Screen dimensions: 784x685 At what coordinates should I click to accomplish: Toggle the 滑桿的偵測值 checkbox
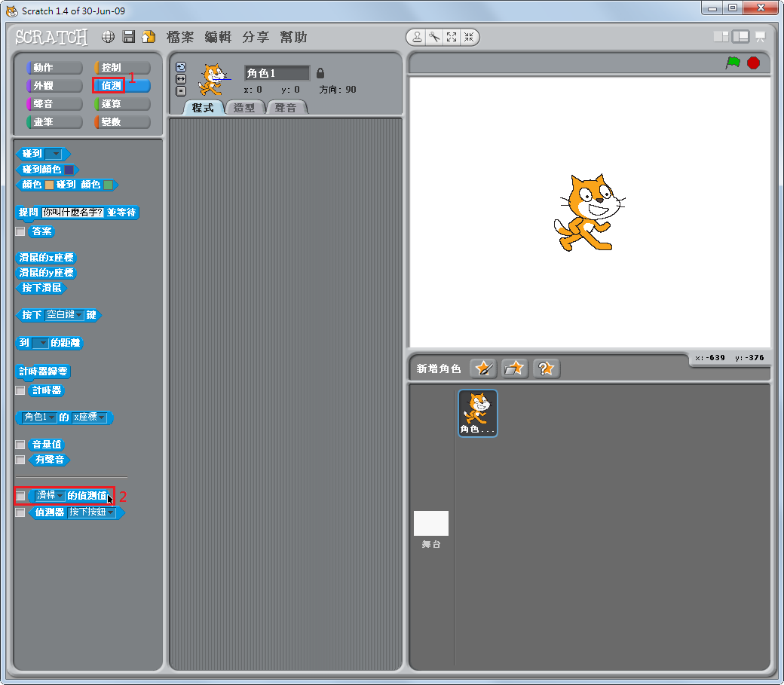tap(20, 496)
